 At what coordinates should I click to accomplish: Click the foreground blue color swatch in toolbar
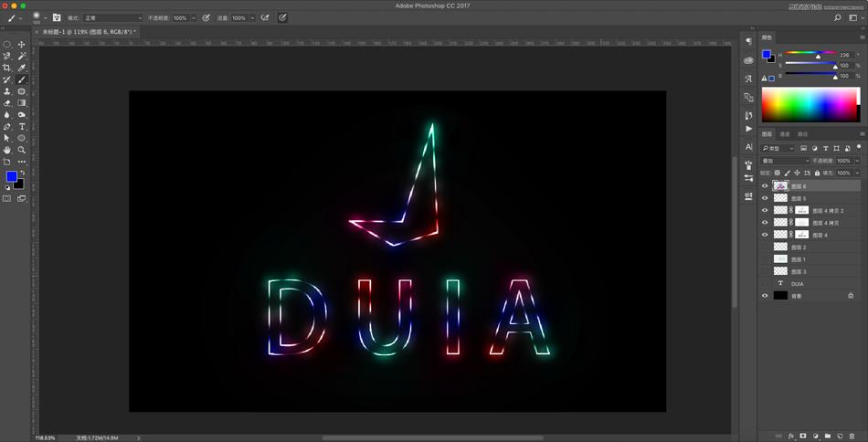pos(11,176)
